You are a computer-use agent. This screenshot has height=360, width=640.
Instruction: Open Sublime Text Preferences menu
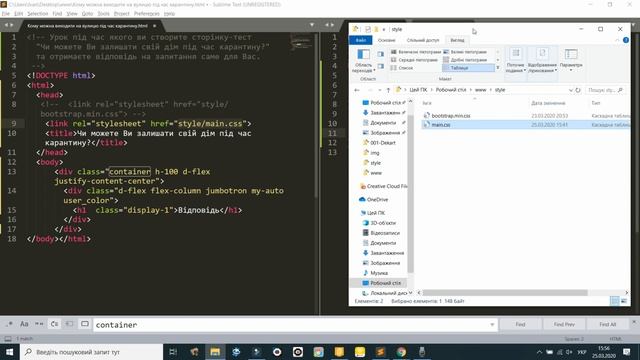pyautogui.click(x=147, y=13)
